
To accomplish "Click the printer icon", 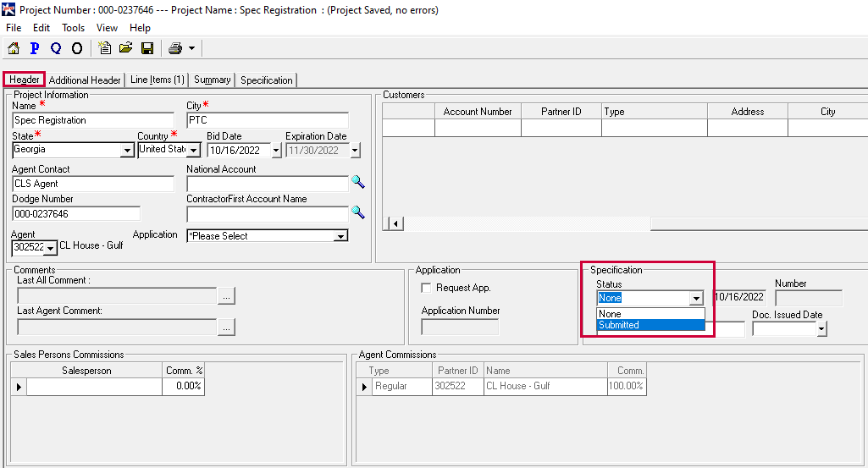I will (174, 48).
